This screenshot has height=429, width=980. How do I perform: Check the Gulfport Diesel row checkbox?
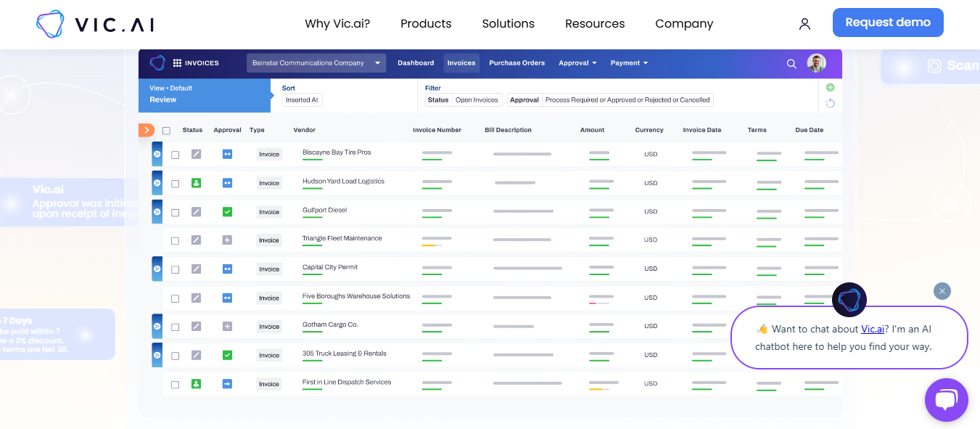[x=175, y=213]
